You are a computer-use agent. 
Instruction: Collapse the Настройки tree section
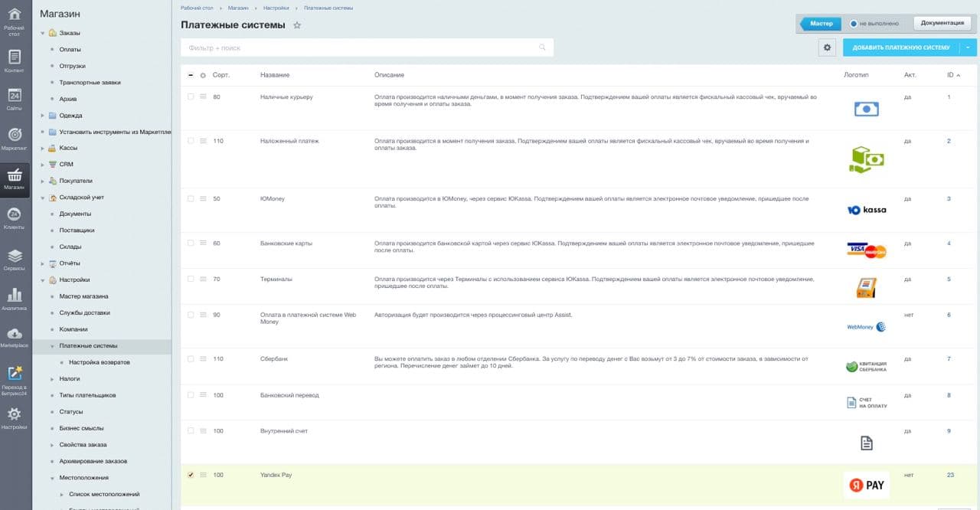[x=43, y=280]
